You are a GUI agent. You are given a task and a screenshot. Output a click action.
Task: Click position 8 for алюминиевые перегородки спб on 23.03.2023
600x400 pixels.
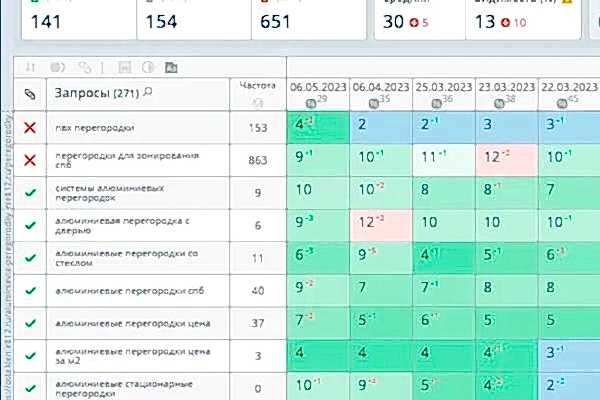(507, 291)
